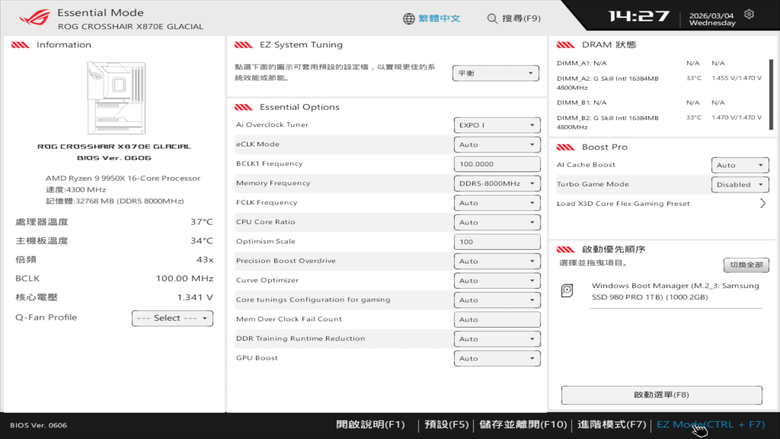The height and width of the screenshot is (439, 780).
Task: Open Q-Fan Profile Select dropdown
Action: point(173,318)
